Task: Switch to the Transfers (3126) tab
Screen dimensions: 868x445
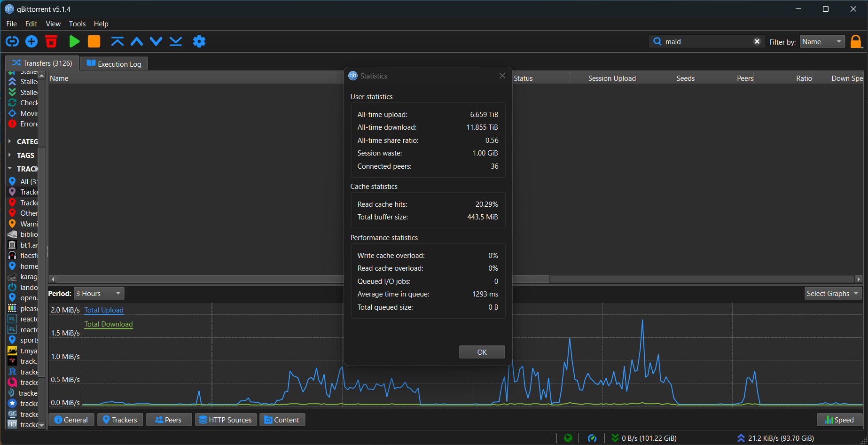Action: (x=42, y=63)
